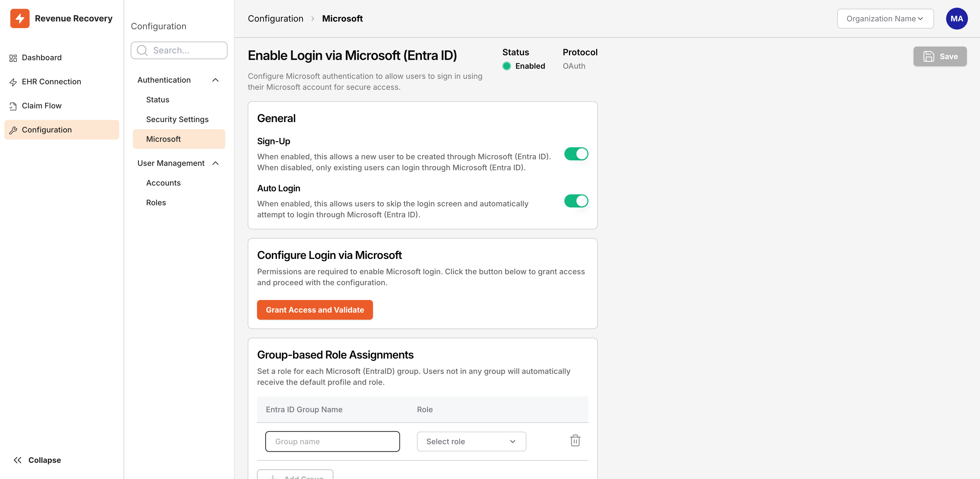This screenshot has width=980, height=479.
Task: Click Grant Access and Validate
Action: [315, 310]
